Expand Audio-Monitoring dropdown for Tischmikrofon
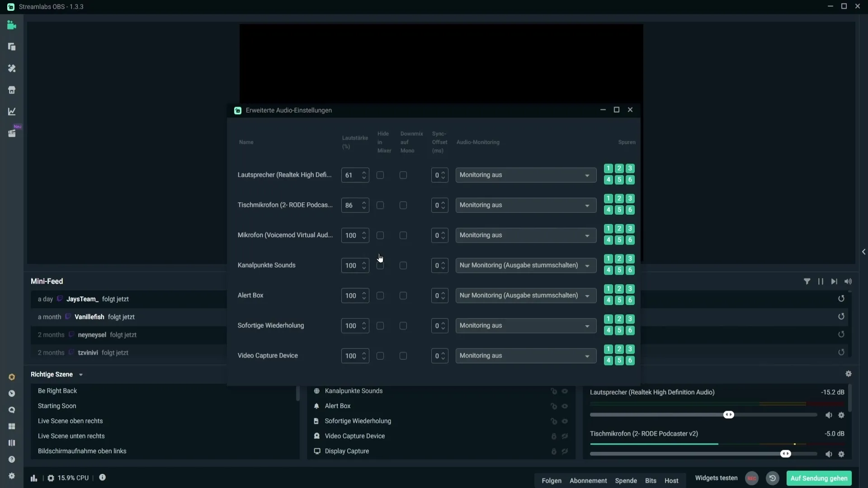868x488 pixels. tap(587, 205)
